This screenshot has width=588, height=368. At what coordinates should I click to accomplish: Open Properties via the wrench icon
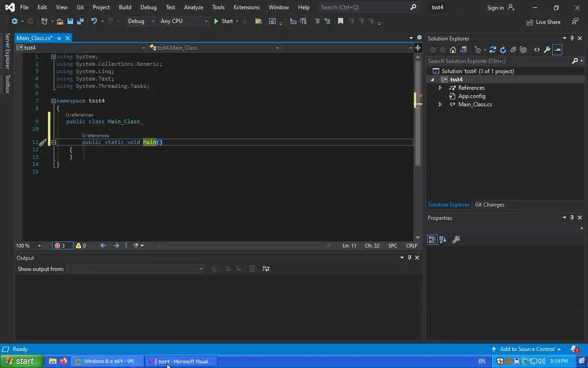[547, 50]
